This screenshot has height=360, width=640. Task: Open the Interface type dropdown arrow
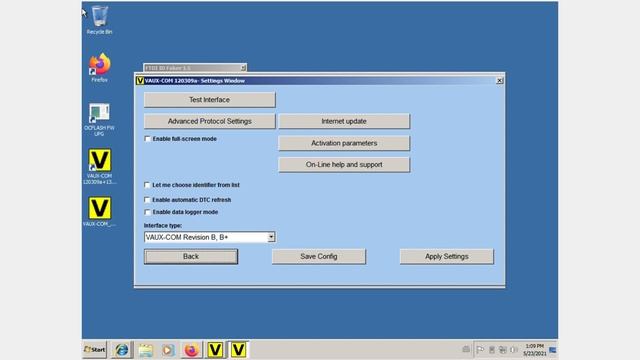(271, 237)
